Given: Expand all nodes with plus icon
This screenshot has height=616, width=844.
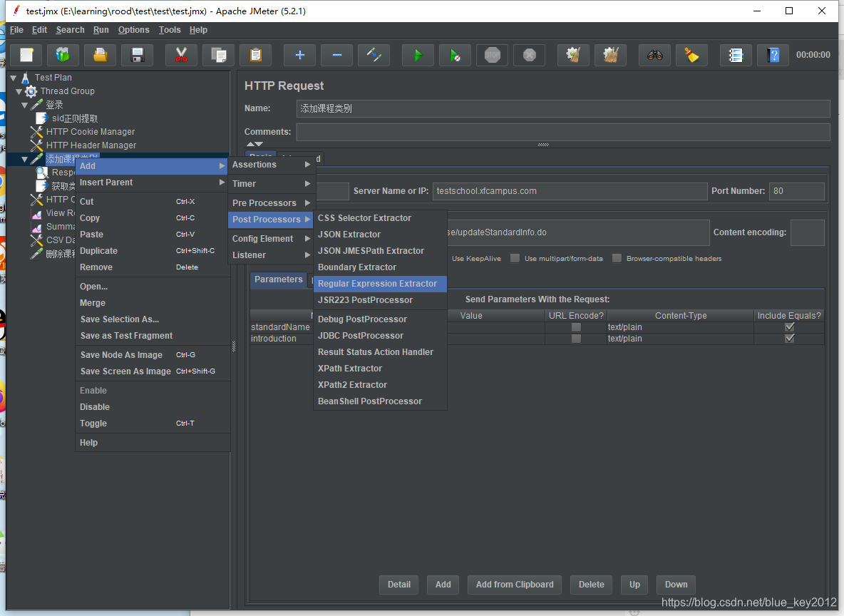Looking at the screenshot, I should click(x=300, y=55).
